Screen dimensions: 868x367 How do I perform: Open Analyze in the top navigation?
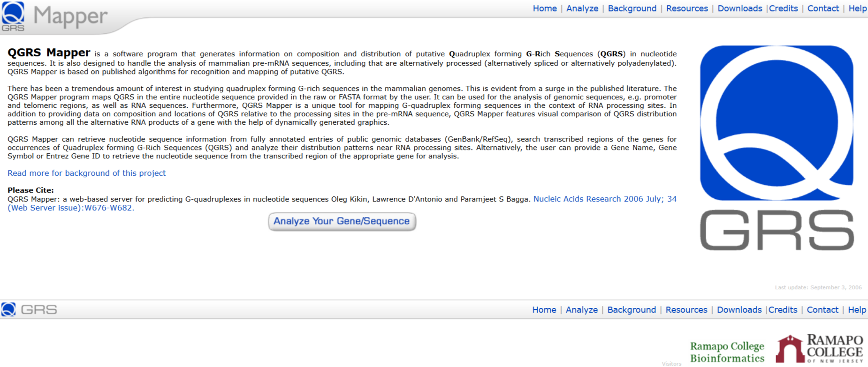(582, 8)
